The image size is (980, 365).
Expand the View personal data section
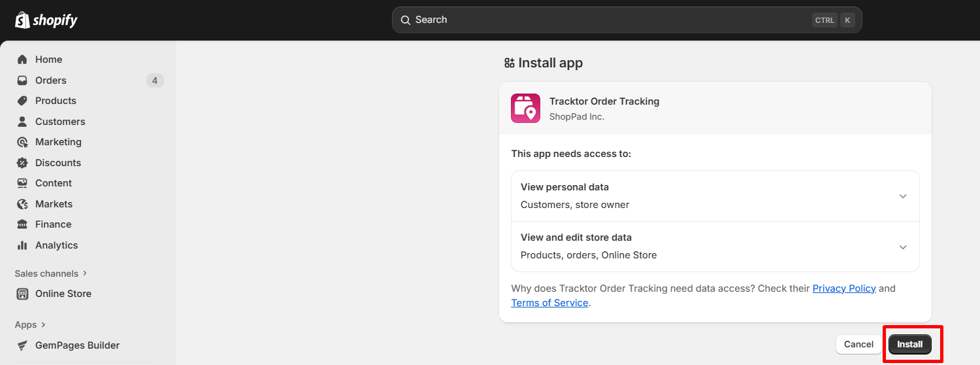coord(903,196)
